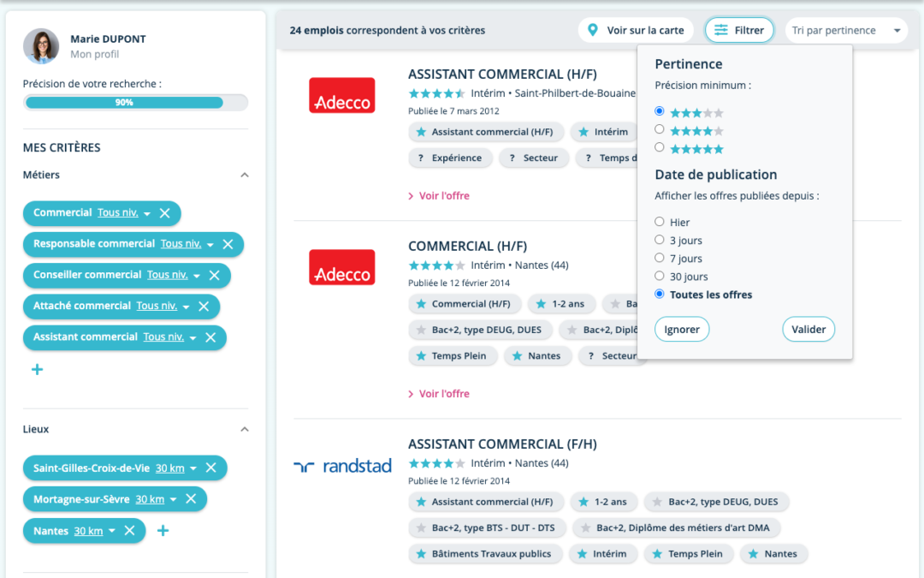Screen dimensions: 924x578
Task: Select five-star minimum precision
Action: (x=660, y=147)
